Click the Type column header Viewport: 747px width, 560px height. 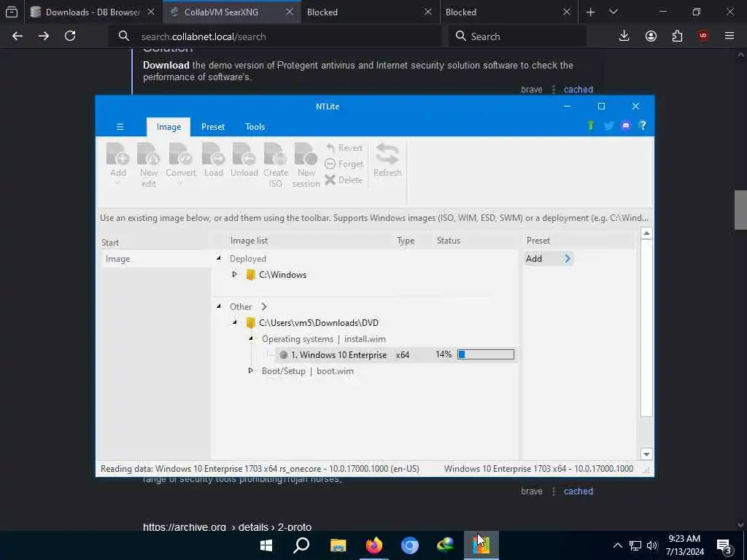406,241
